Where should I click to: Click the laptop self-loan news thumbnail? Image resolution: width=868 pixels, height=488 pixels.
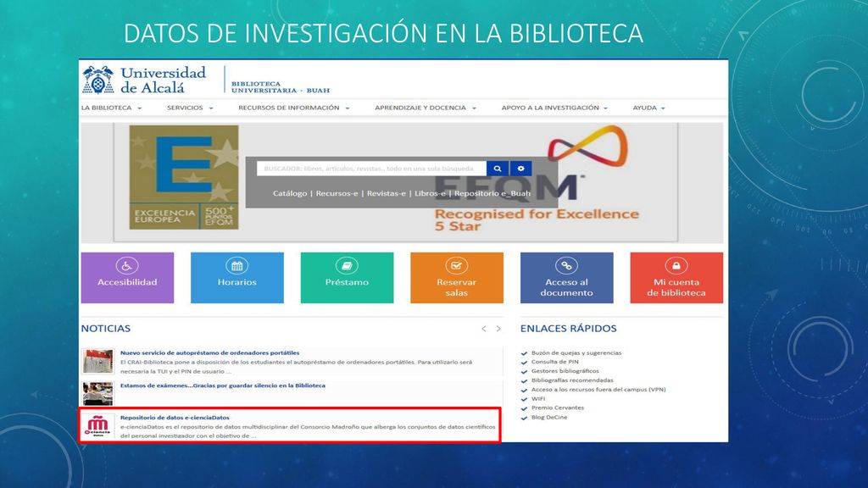98,361
